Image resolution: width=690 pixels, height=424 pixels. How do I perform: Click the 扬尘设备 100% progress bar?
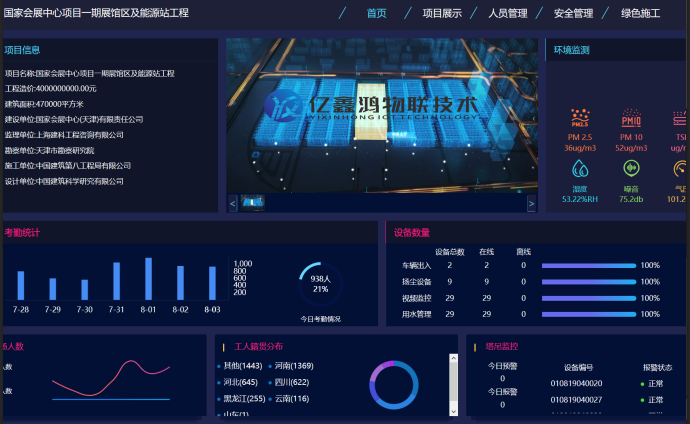pyautogui.click(x=589, y=281)
